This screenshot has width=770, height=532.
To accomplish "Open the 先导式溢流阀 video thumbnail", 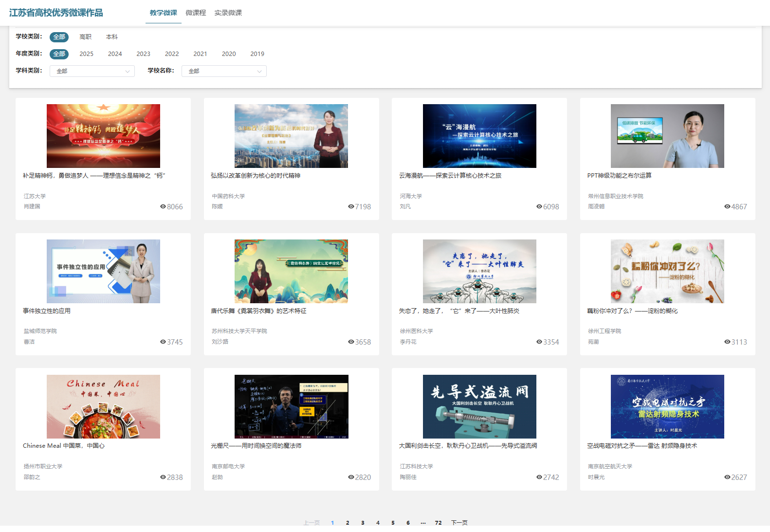I will tap(479, 406).
